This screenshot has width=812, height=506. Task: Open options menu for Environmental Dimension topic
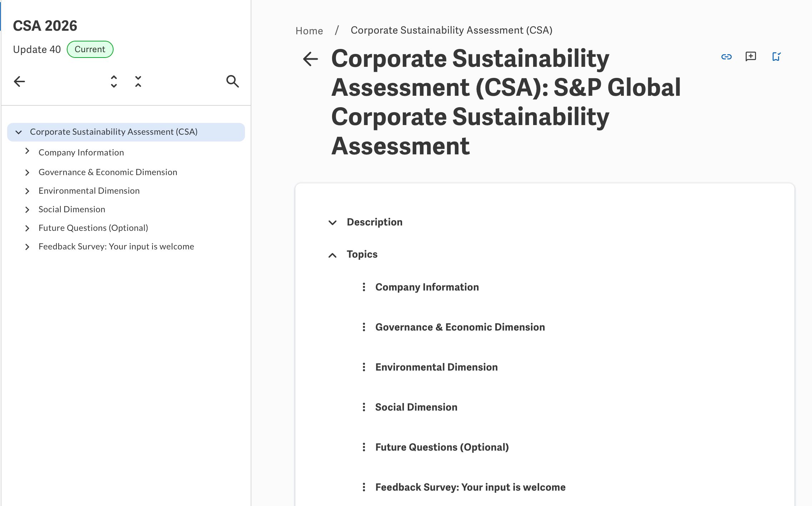364,367
